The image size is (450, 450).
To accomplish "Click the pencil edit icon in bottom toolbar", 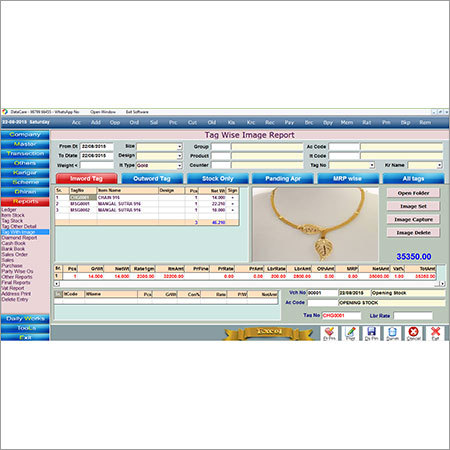I will click(x=350, y=333).
